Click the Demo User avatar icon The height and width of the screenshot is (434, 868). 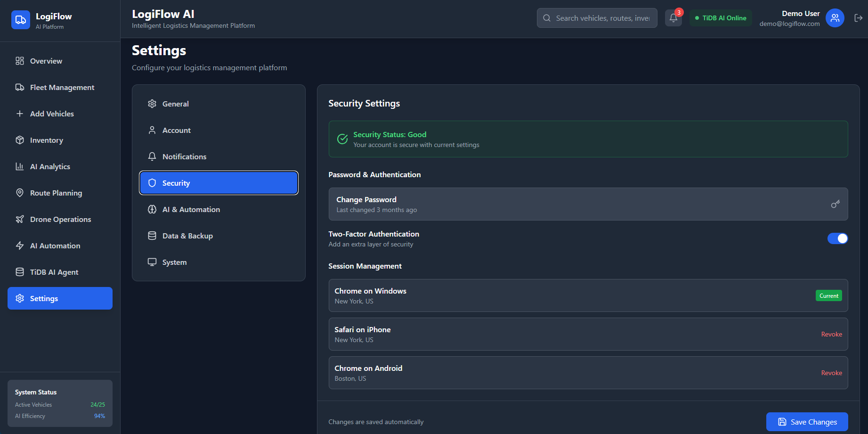point(835,18)
